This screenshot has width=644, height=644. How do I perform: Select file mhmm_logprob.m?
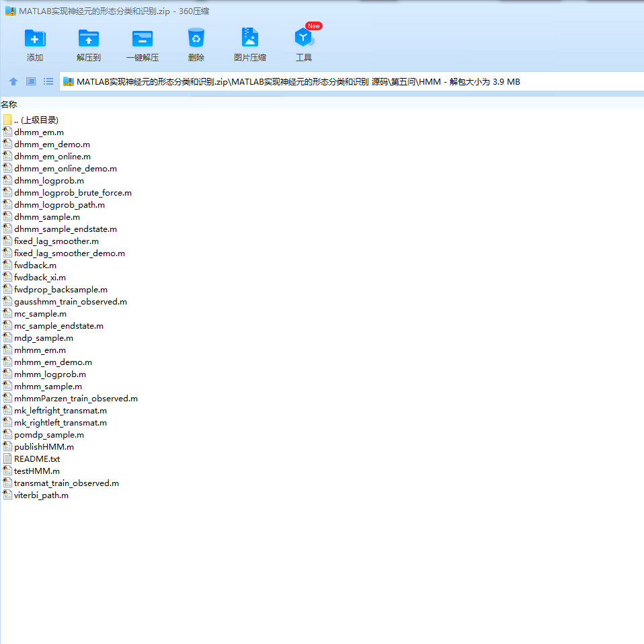coord(50,374)
